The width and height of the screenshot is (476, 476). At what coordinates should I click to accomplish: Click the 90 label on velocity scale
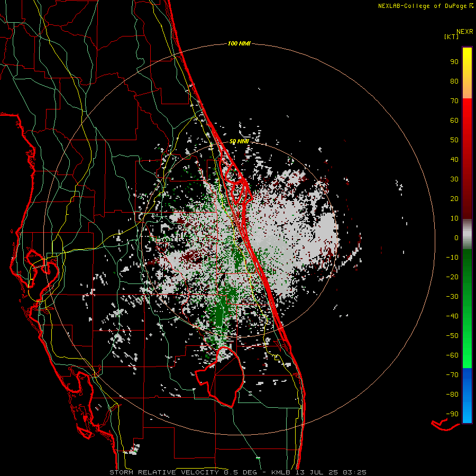454,62
